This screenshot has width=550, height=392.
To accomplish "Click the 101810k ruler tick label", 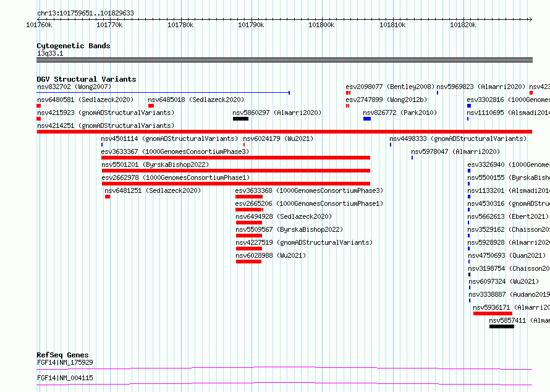I will (x=392, y=25).
